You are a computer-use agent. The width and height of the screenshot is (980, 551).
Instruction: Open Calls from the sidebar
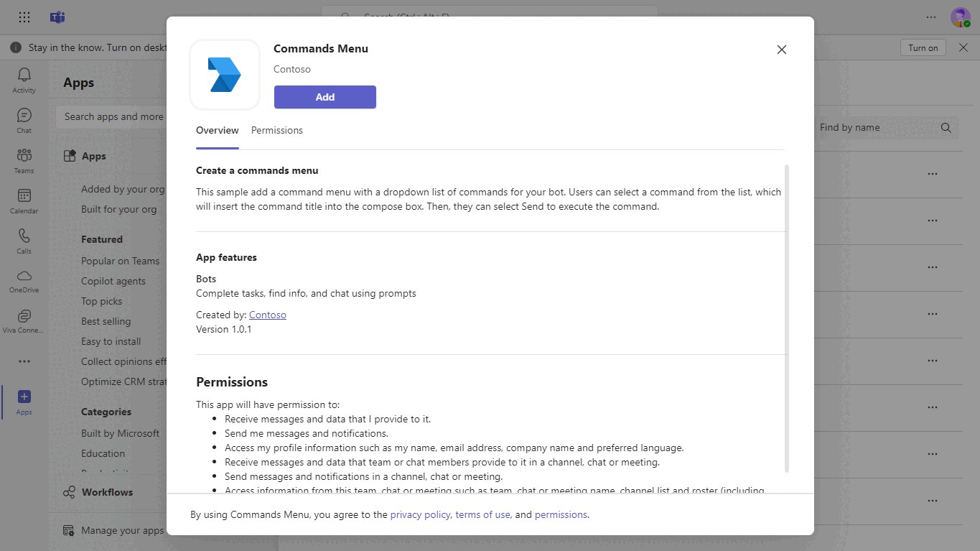[x=24, y=239]
